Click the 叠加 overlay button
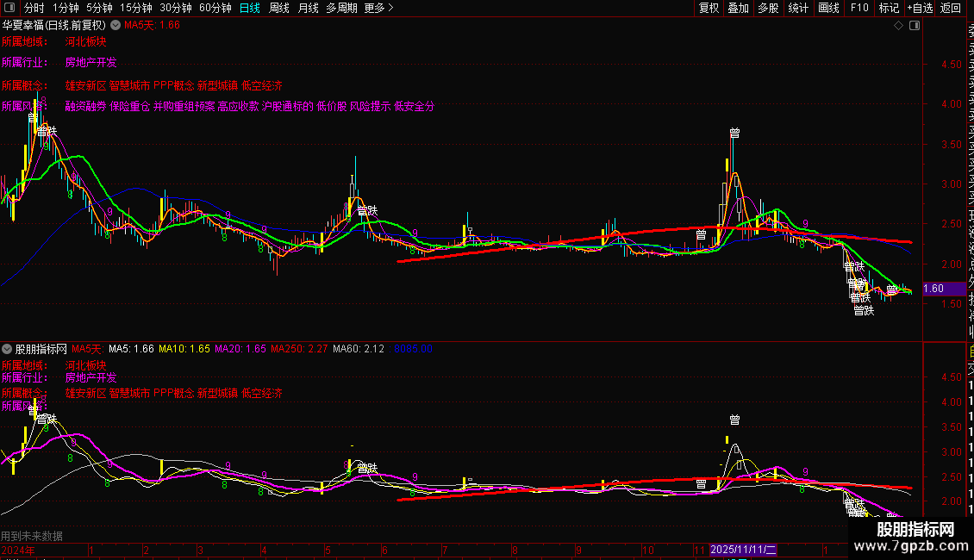974x560 pixels. coord(739,8)
